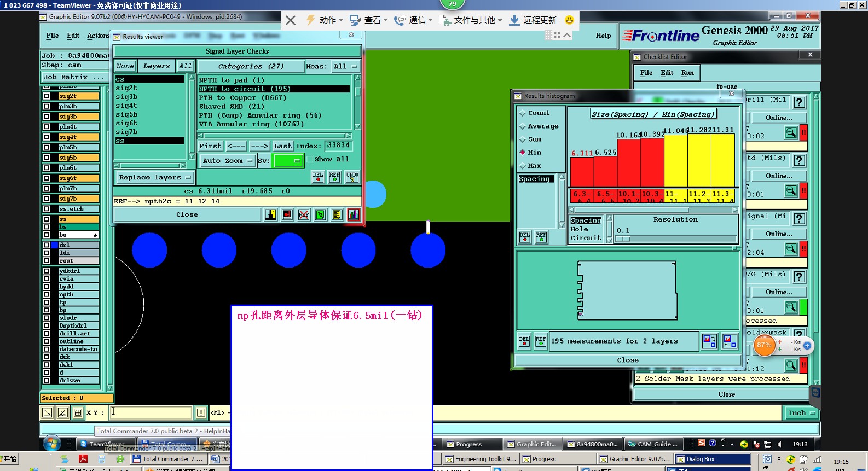This screenshot has width=868, height=471.
Task: Click histogram import icon with leftward arrow
Action: click(730, 341)
